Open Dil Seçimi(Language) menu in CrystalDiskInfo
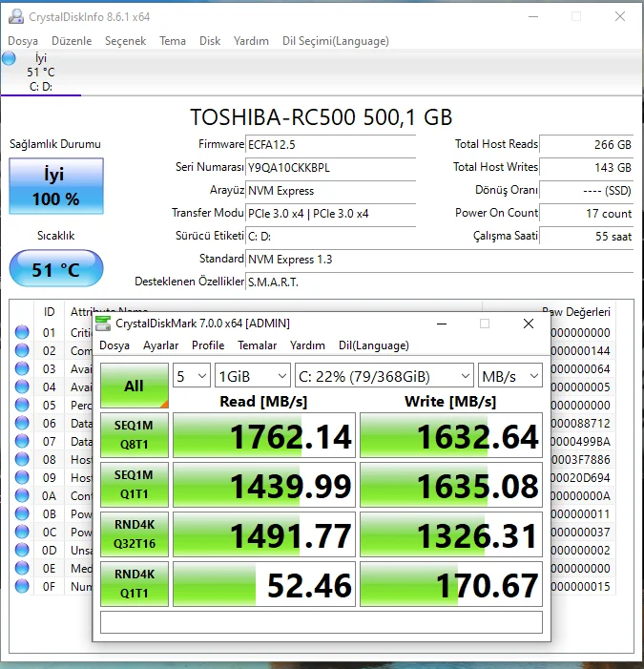This screenshot has height=669, width=644. pyautogui.click(x=336, y=41)
